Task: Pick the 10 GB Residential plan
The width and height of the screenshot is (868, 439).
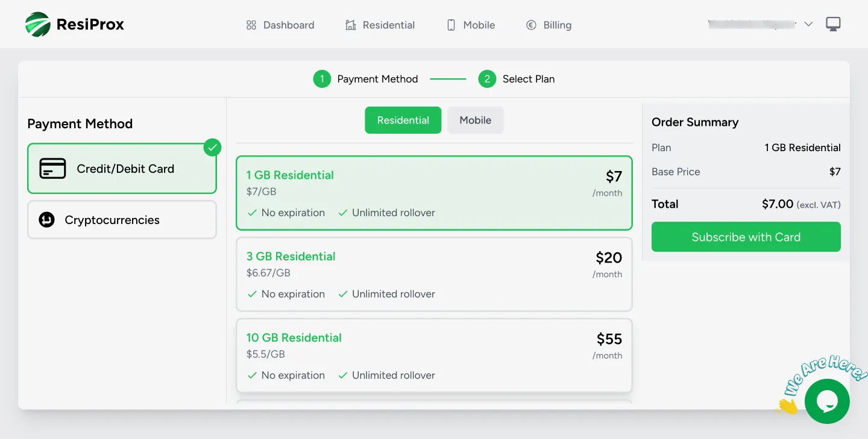Action: [434, 355]
